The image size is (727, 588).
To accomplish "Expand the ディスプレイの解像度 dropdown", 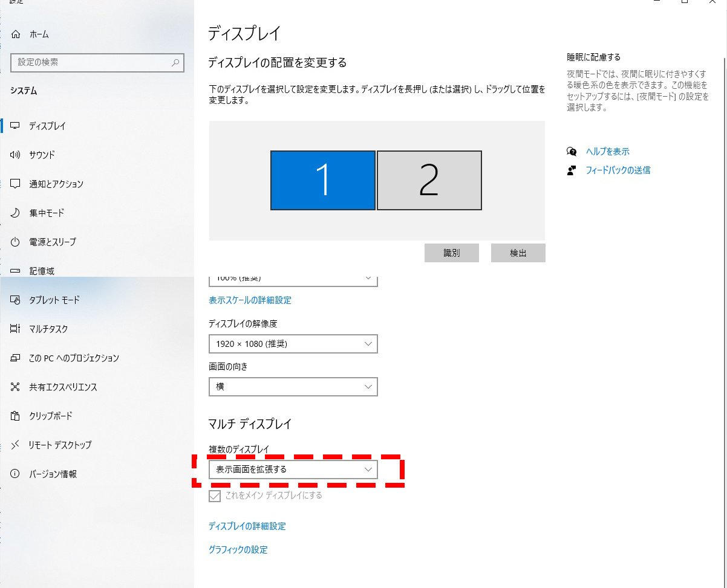I will [x=293, y=344].
